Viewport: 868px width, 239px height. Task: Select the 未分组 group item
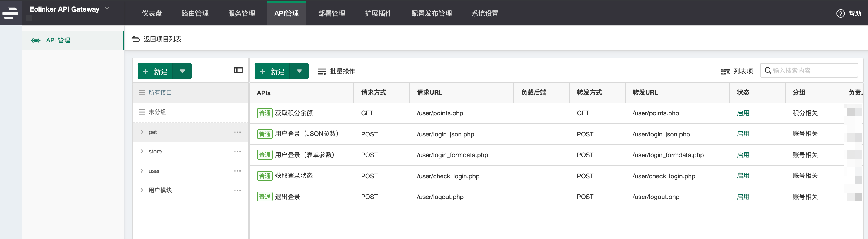coord(157,112)
